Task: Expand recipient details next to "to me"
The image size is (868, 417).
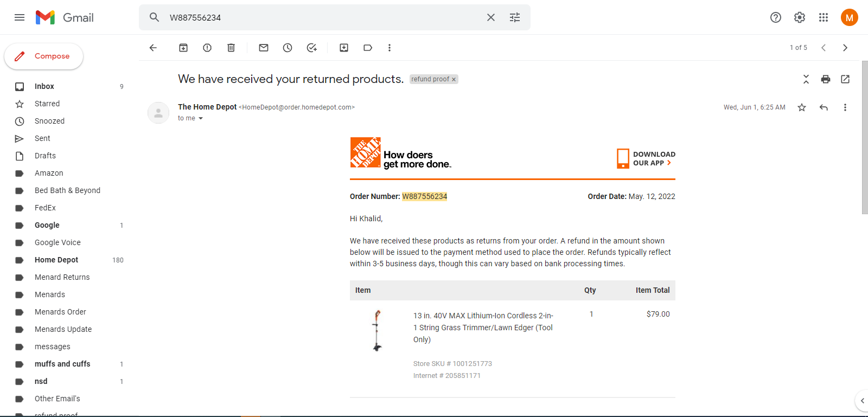Action: tap(201, 118)
